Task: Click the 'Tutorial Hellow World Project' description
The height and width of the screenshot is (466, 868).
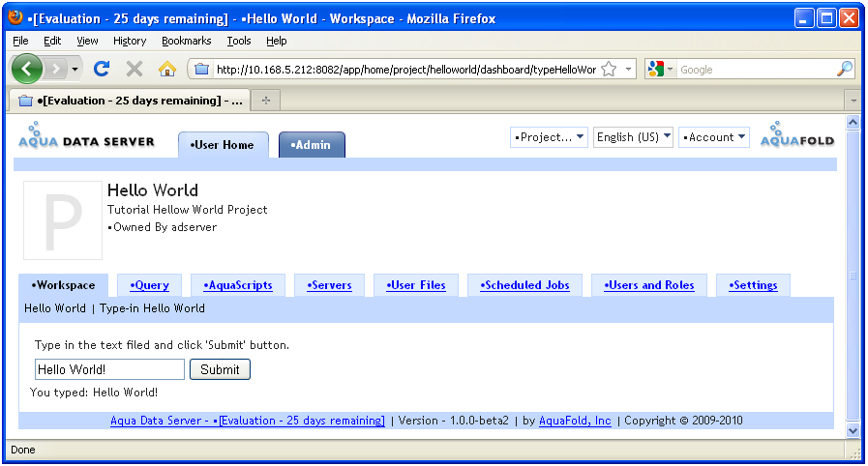Action: pos(187,210)
